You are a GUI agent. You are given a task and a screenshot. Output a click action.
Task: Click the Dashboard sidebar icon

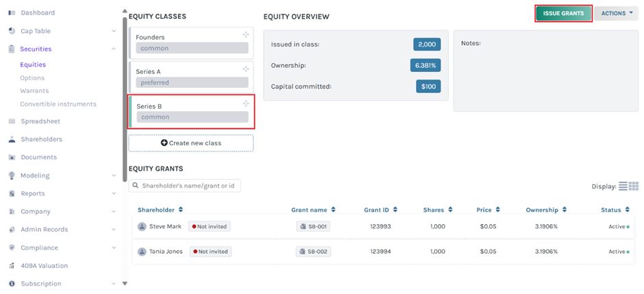(12, 13)
